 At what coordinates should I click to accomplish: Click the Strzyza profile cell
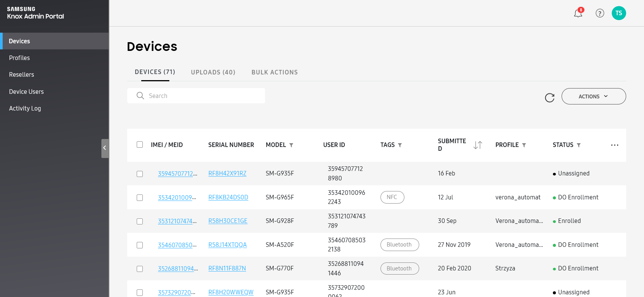click(505, 268)
